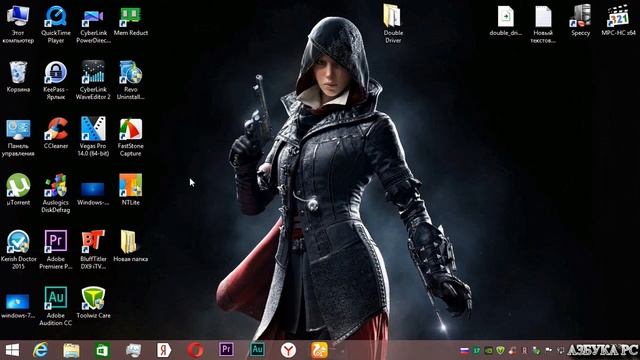640x360 pixels.
Task: Launch the NTLite desktop shortcut
Action: coord(131,189)
